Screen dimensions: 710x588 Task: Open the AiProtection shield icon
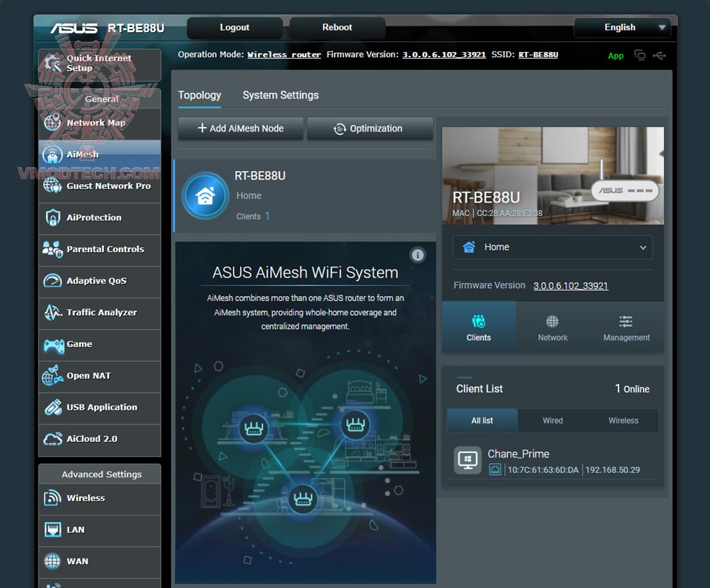(x=53, y=218)
